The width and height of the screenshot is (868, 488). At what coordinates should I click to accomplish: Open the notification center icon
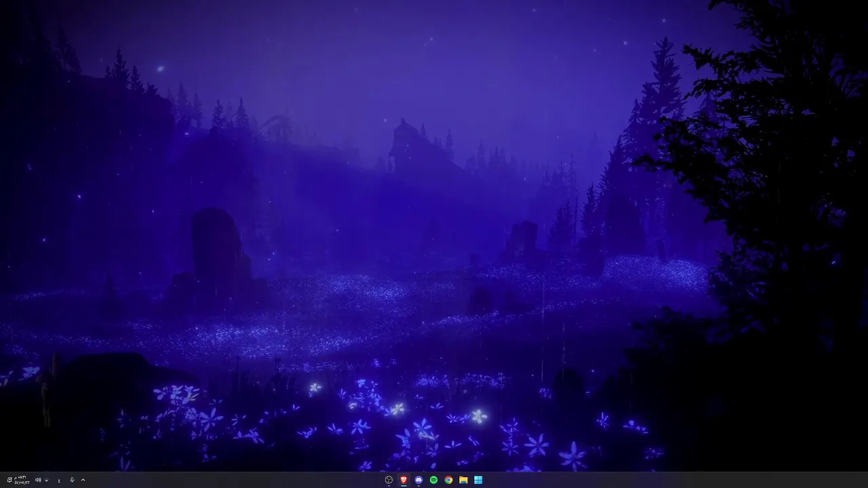click(x=9, y=480)
